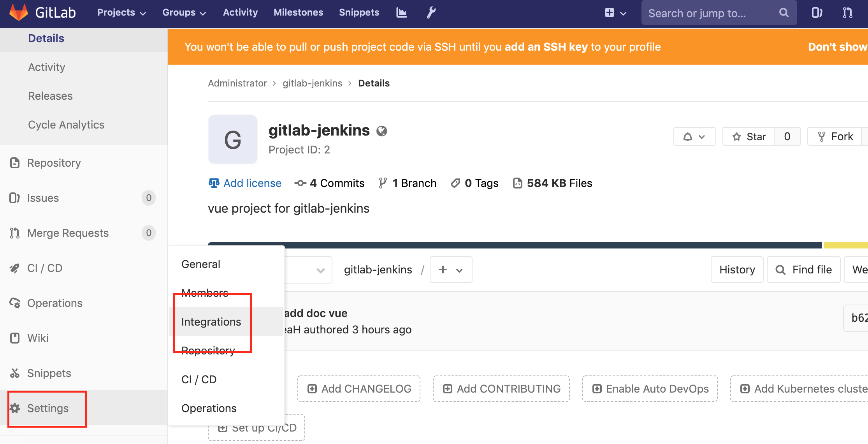This screenshot has height=444, width=868.
Task: Click the search magnifier icon
Action: click(x=784, y=12)
